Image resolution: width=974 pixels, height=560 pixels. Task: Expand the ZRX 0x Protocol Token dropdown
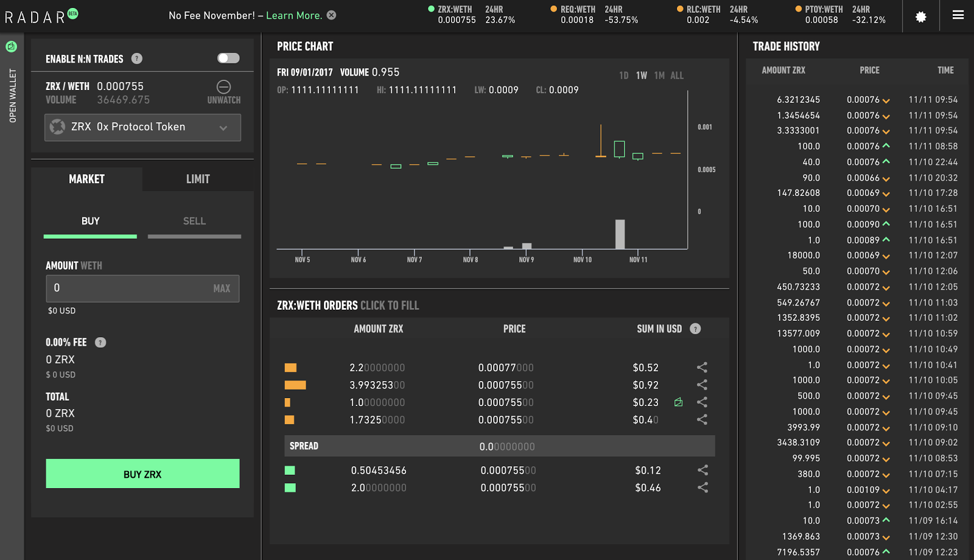pos(142,127)
